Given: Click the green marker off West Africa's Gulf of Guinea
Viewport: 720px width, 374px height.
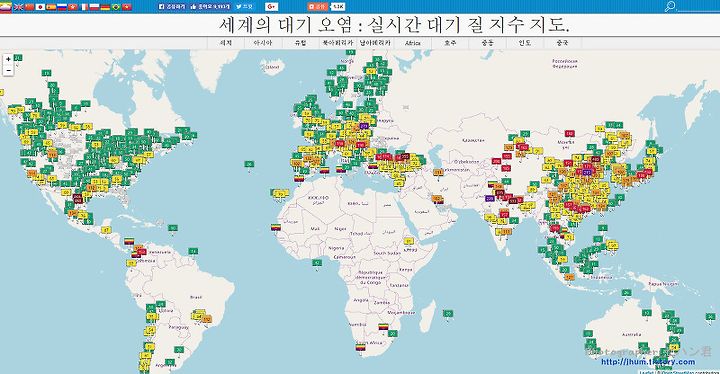Looking at the screenshot, I should click(x=316, y=263).
